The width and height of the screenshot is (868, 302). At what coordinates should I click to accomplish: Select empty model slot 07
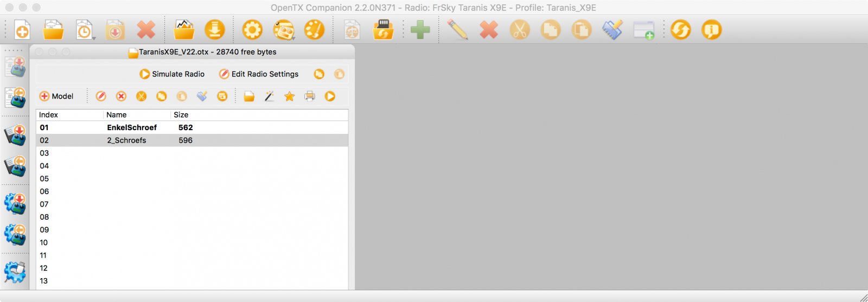click(192, 204)
